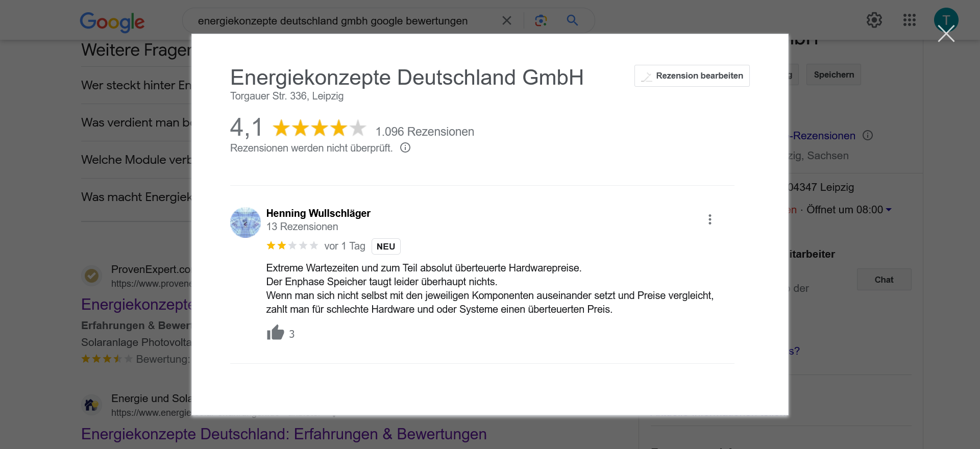The height and width of the screenshot is (449, 980).
Task: Open Google Lens image search
Action: [x=541, y=20]
